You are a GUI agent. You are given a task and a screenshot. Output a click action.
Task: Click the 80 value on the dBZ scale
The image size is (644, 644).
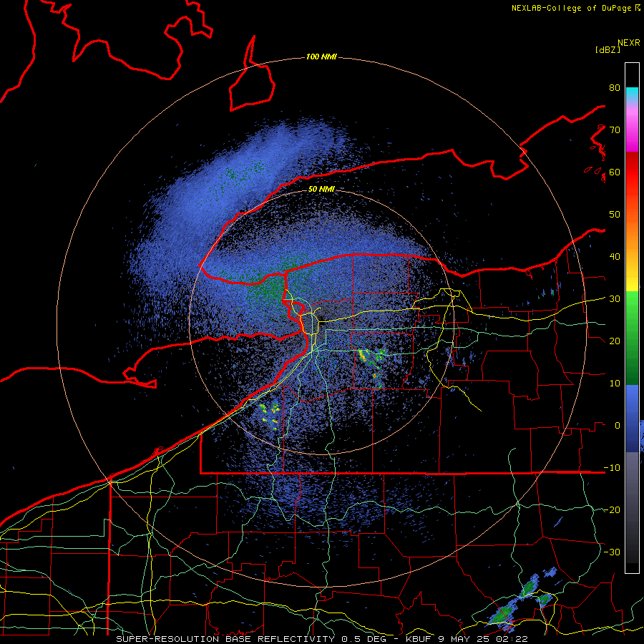coord(615,88)
